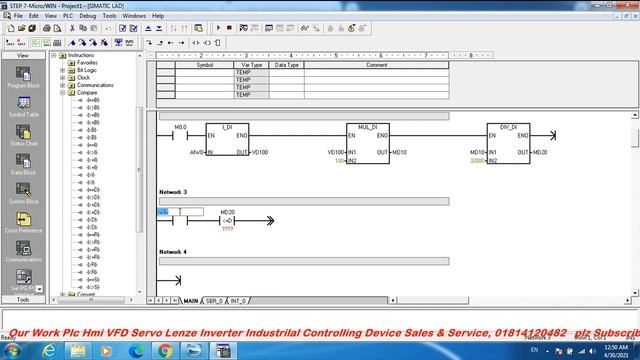This screenshot has width=640, height=360.
Task: Click the Print Preview toolbar icon
Action: click(57, 28)
